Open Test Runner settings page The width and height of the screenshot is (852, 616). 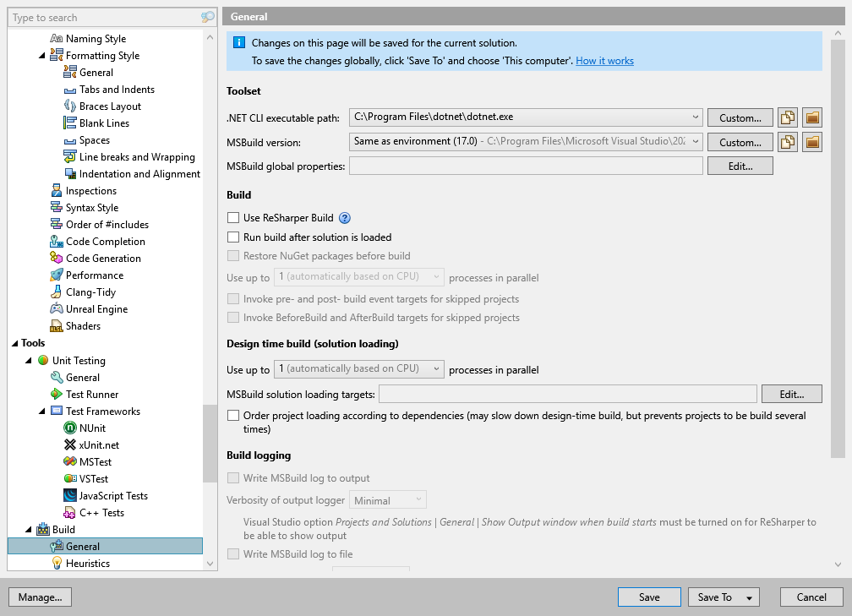(92, 394)
